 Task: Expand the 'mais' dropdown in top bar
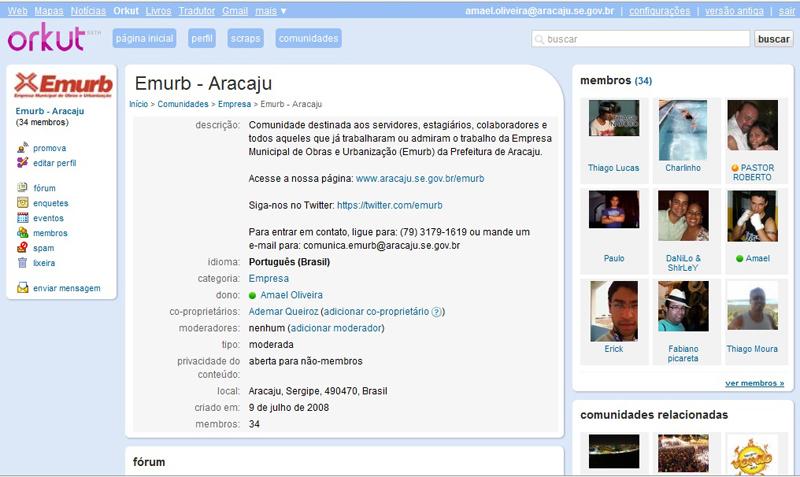click(x=270, y=11)
